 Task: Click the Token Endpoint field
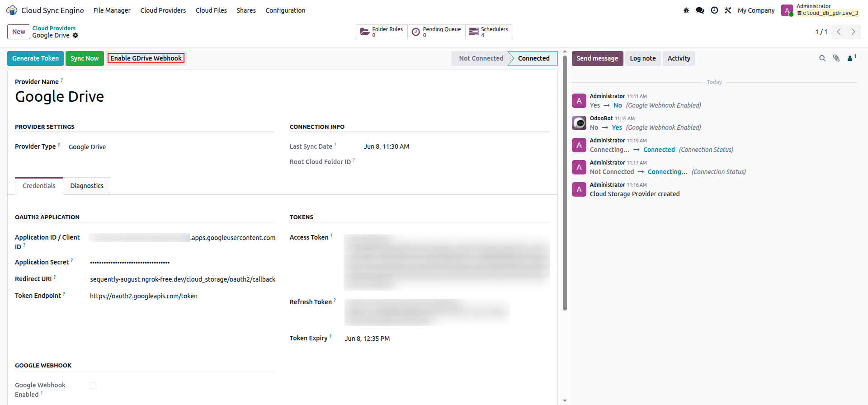(182, 296)
